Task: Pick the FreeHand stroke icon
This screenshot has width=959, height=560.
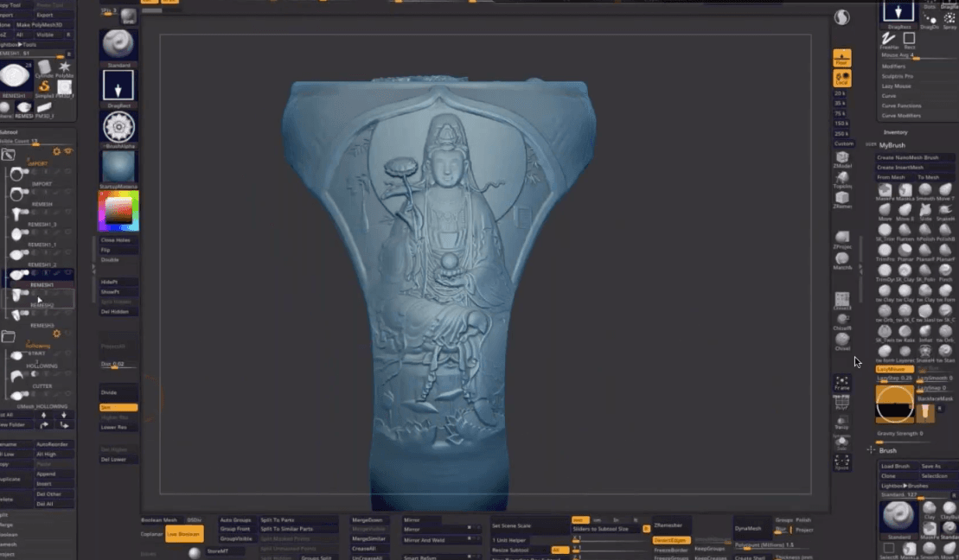Action: point(888,39)
